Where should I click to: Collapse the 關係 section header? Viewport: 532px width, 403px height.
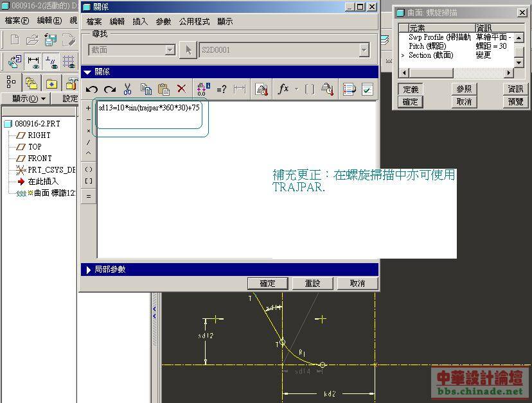point(87,72)
